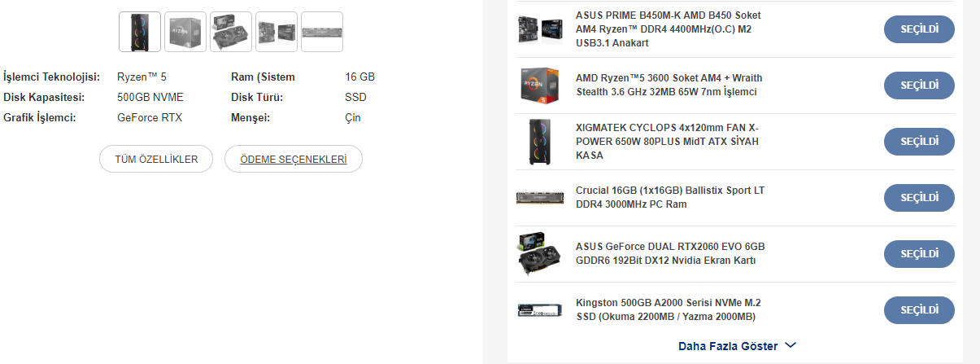Select the Ryzen processor box thumbnail

click(x=185, y=32)
